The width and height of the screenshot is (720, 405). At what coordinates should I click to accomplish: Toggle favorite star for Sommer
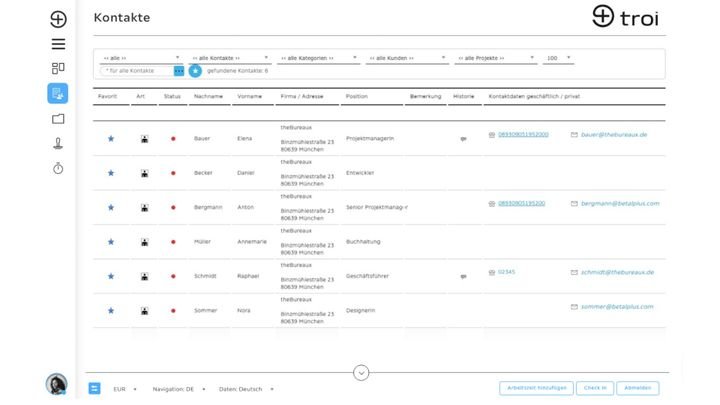coord(111,311)
